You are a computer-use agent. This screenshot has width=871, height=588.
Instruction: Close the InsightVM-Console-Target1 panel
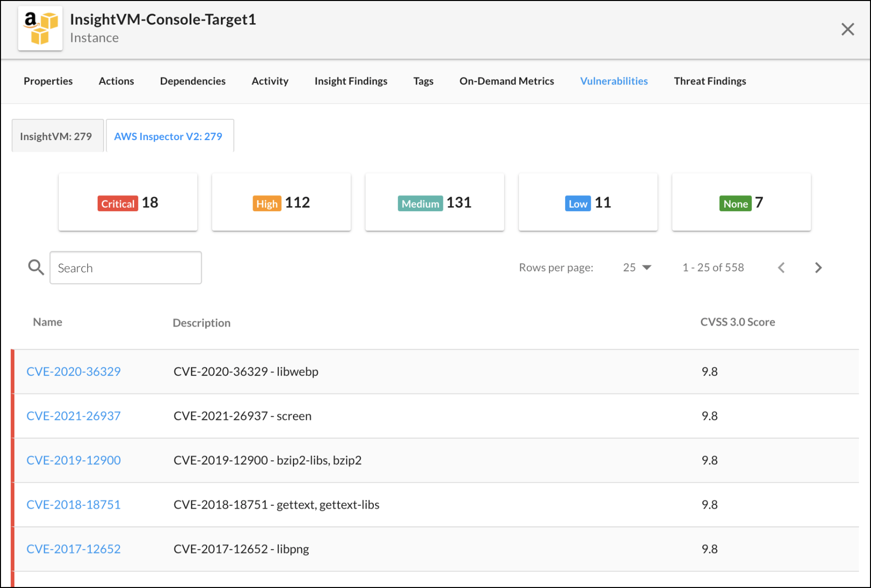[x=847, y=30]
